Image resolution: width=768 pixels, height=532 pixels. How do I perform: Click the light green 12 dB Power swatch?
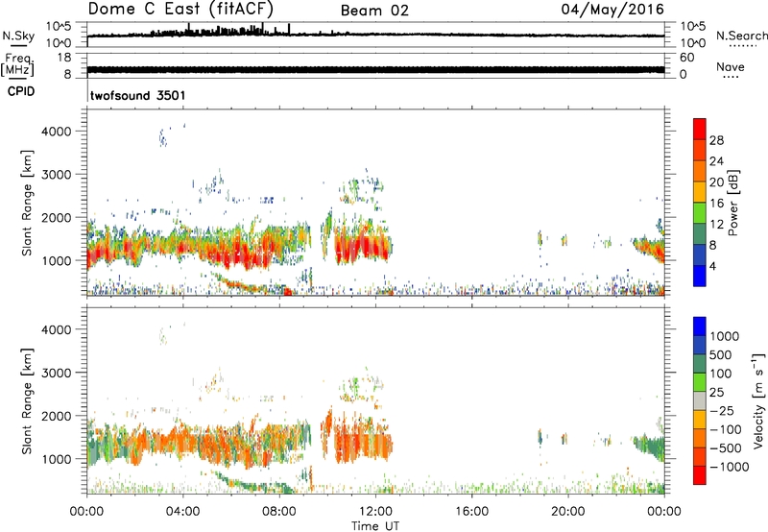pyautogui.click(x=700, y=212)
